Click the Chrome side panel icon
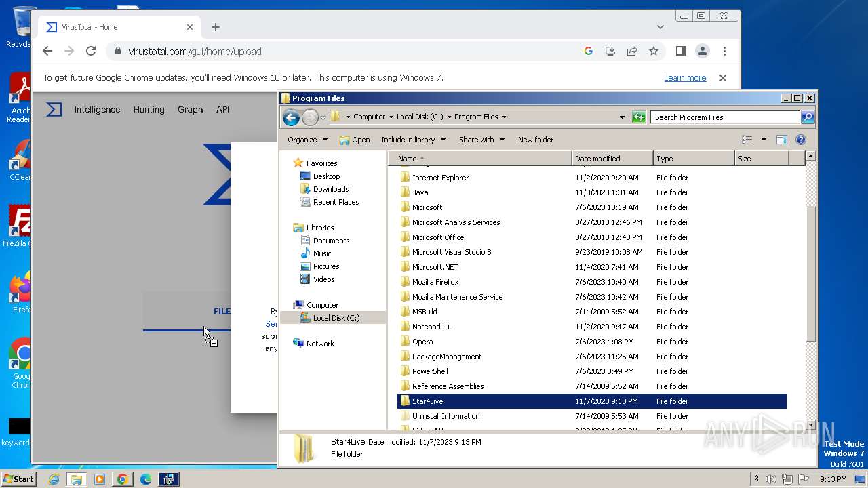 pos(681,51)
